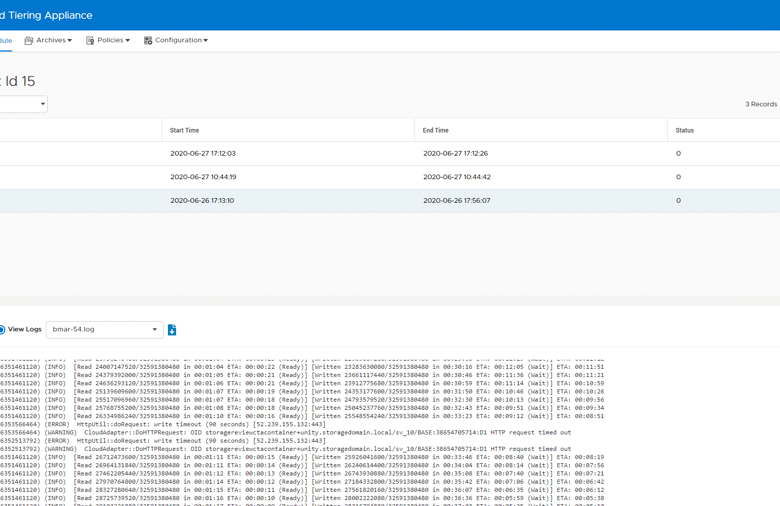Viewport: 780px width, 506px height.
Task: Select start time 2020-06-26 17:13:10
Action: [x=202, y=201]
